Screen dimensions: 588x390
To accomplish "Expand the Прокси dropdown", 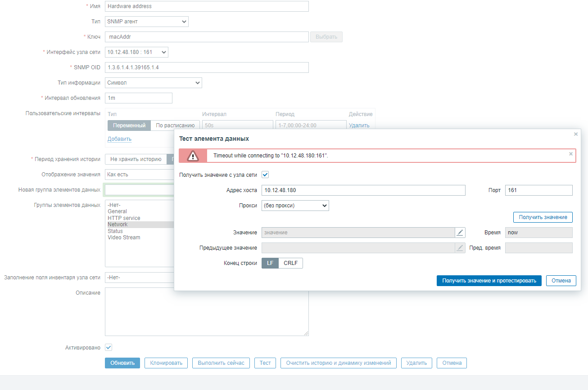I will pyautogui.click(x=295, y=206).
